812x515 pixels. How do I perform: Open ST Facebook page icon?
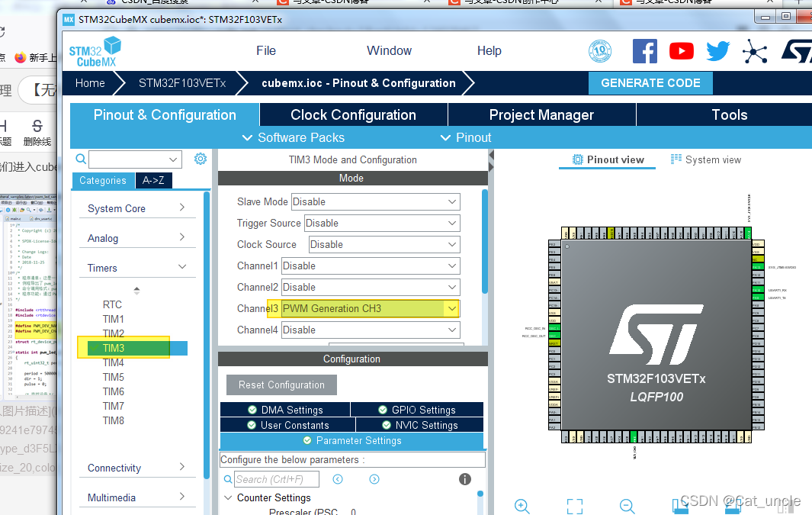pos(645,51)
